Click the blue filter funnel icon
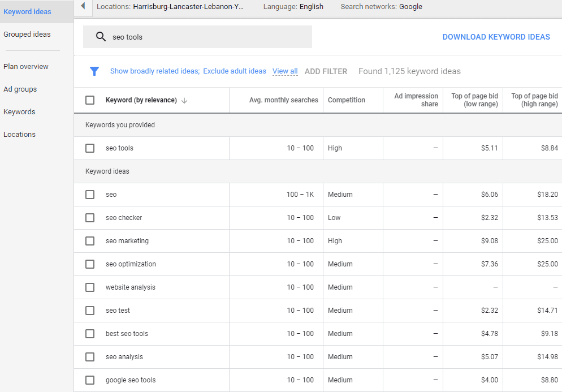The width and height of the screenshot is (562, 392). coord(94,71)
